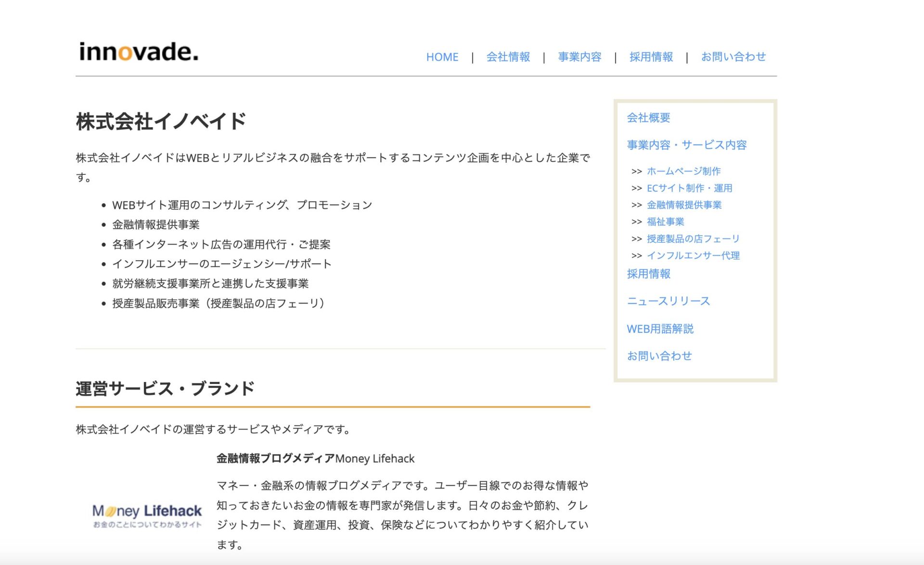
Task: Open お問い合わせ in top navigation
Action: coord(733,57)
